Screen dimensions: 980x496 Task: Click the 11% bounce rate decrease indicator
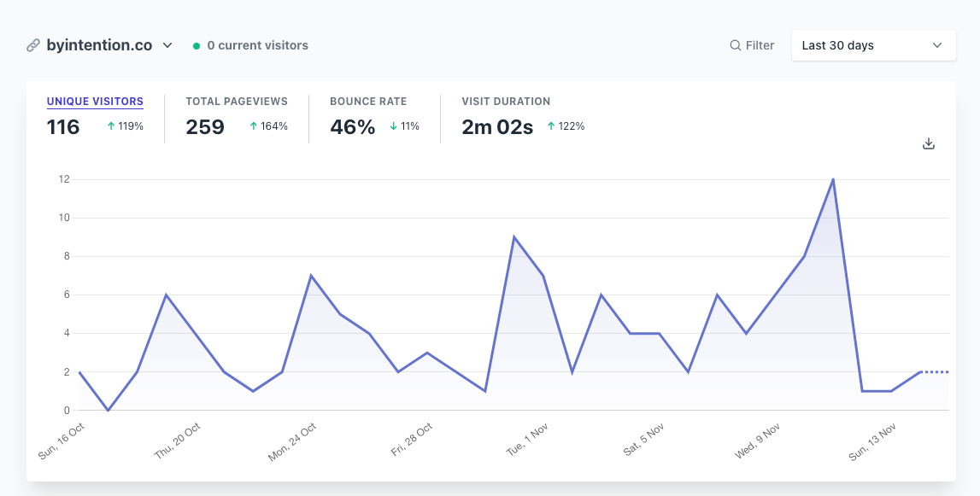coord(404,126)
